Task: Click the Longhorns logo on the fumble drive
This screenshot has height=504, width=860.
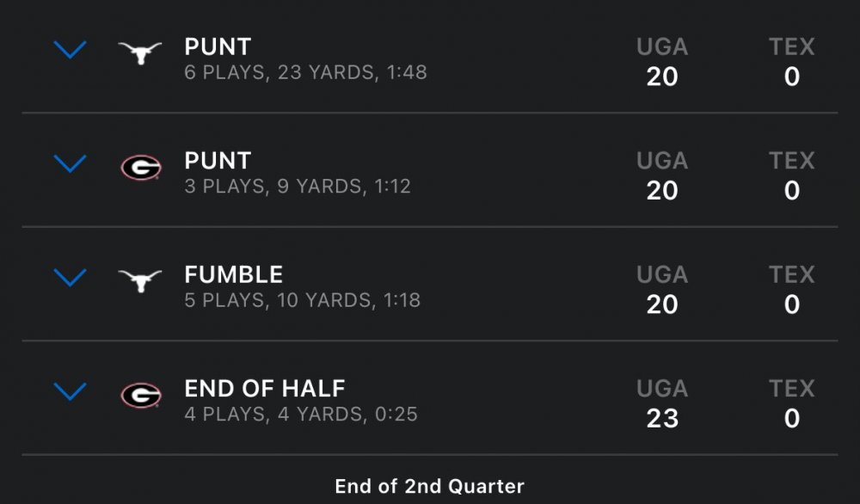Action: [x=140, y=280]
